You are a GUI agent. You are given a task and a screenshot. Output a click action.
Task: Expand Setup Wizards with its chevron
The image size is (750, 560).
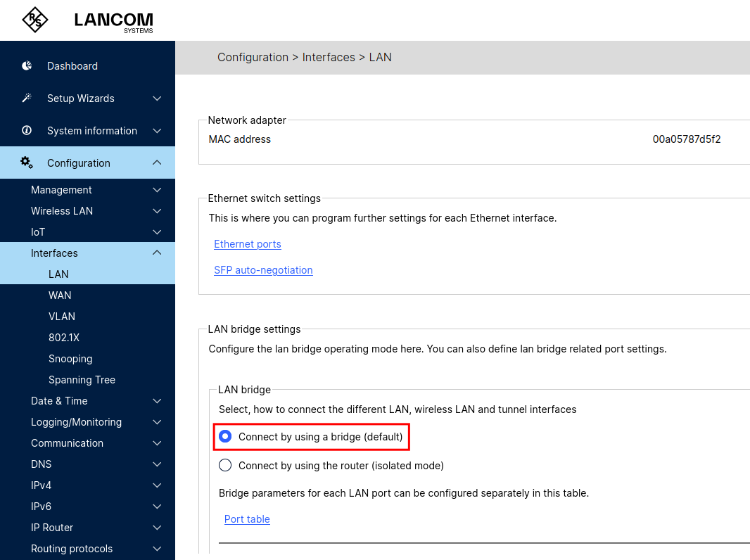coord(157,98)
